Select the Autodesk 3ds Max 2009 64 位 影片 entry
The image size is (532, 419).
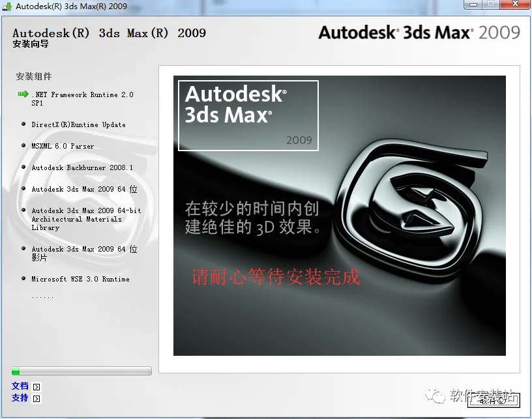pos(85,253)
